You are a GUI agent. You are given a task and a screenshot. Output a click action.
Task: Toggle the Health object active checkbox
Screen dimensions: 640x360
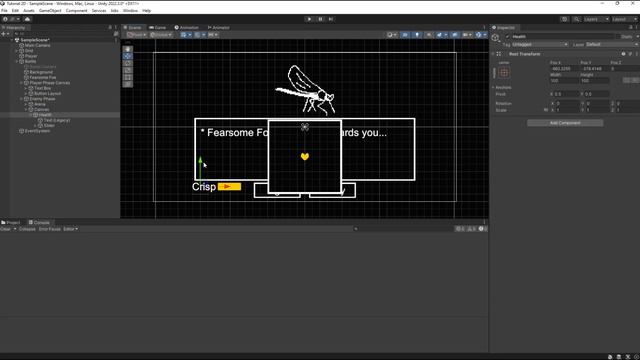[508, 36]
